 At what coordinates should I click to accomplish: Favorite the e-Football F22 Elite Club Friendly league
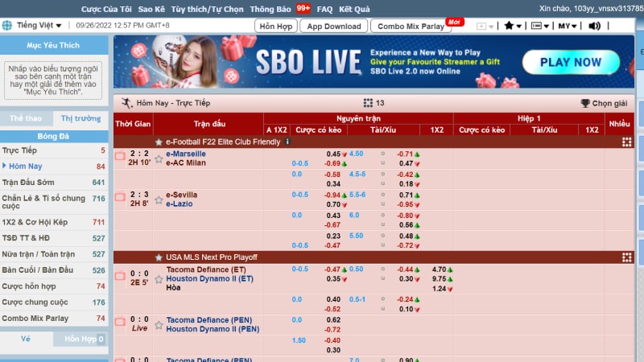point(159,142)
